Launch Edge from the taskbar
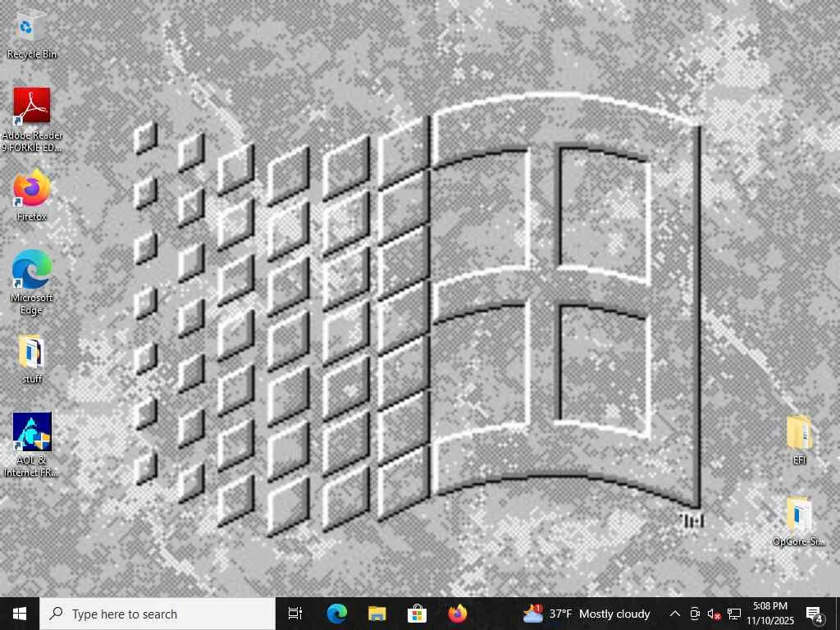This screenshot has width=840, height=630. (337, 614)
